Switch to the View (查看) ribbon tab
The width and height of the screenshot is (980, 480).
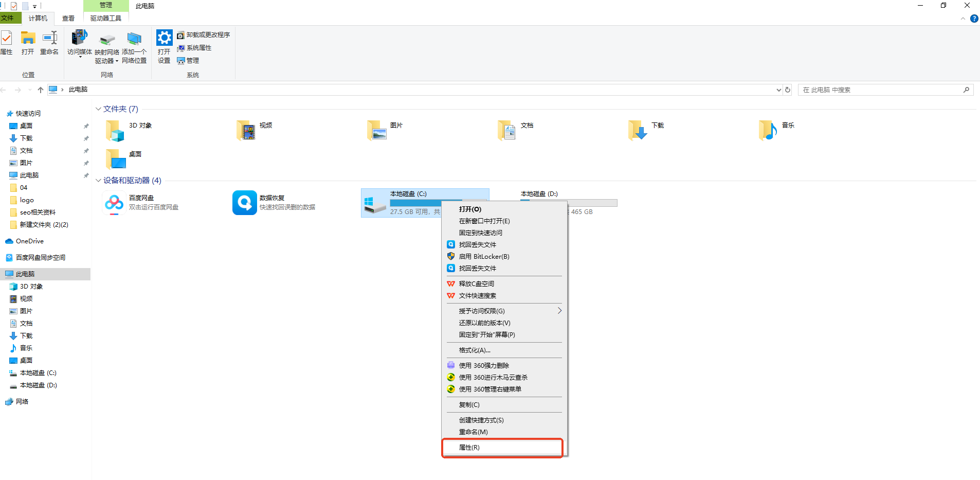tap(68, 19)
